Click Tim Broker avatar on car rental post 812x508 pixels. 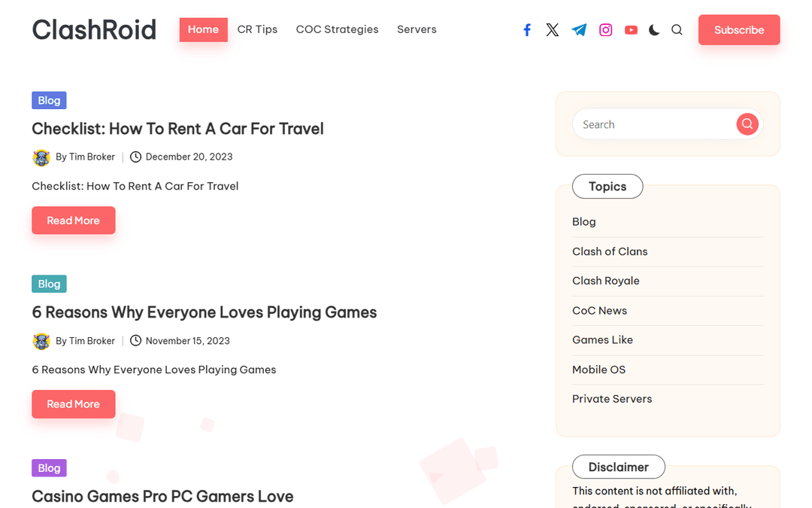pos(41,157)
